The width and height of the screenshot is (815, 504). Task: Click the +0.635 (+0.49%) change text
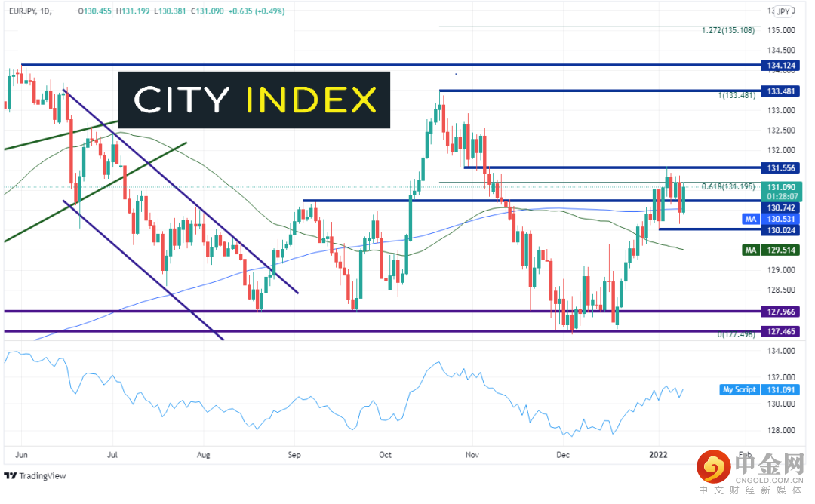point(257,11)
